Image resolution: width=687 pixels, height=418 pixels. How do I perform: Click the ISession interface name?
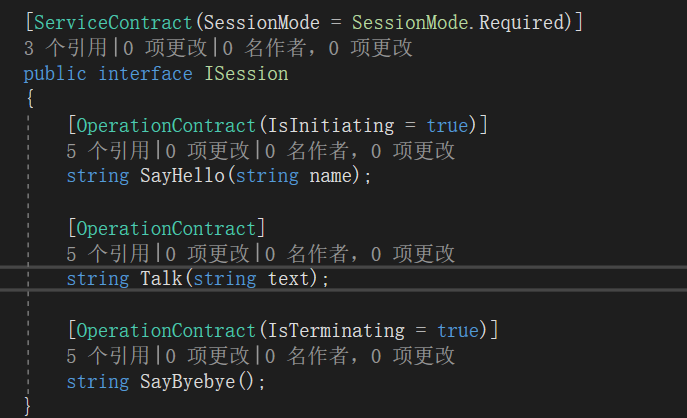pyautogui.click(x=246, y=74)
